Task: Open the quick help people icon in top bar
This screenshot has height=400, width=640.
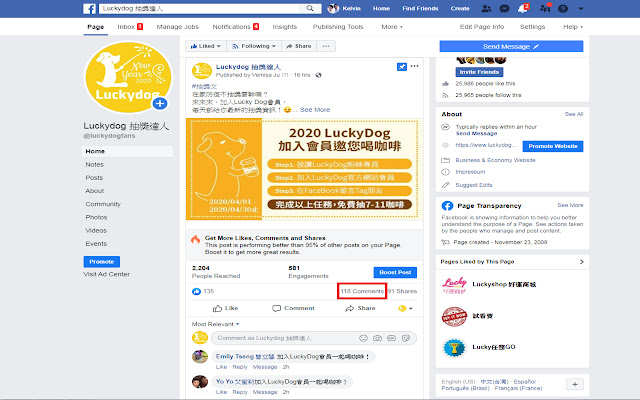Action: point(545,8)
